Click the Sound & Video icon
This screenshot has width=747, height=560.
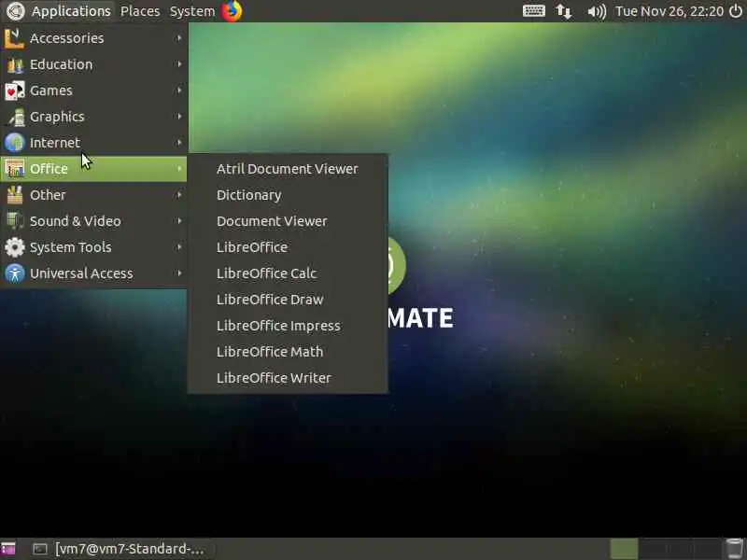(14, 221)
